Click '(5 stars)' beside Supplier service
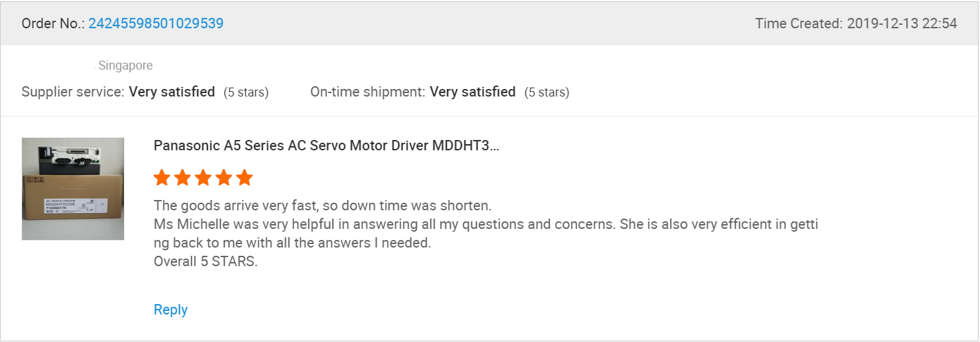The width and height of the screenshot is (980, 342). (246, 92)
